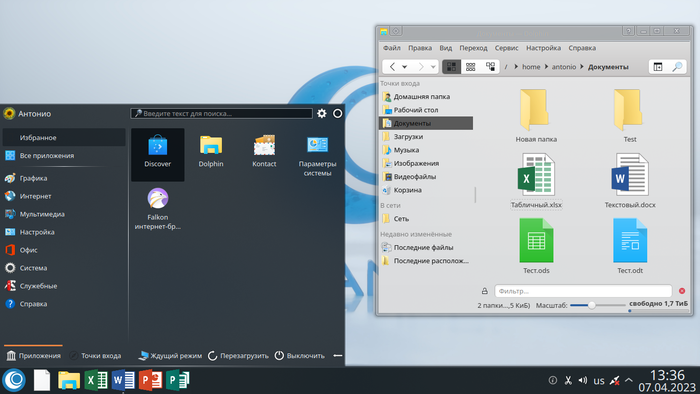Open Kontact from the launcher favorites

pos(264,152)
